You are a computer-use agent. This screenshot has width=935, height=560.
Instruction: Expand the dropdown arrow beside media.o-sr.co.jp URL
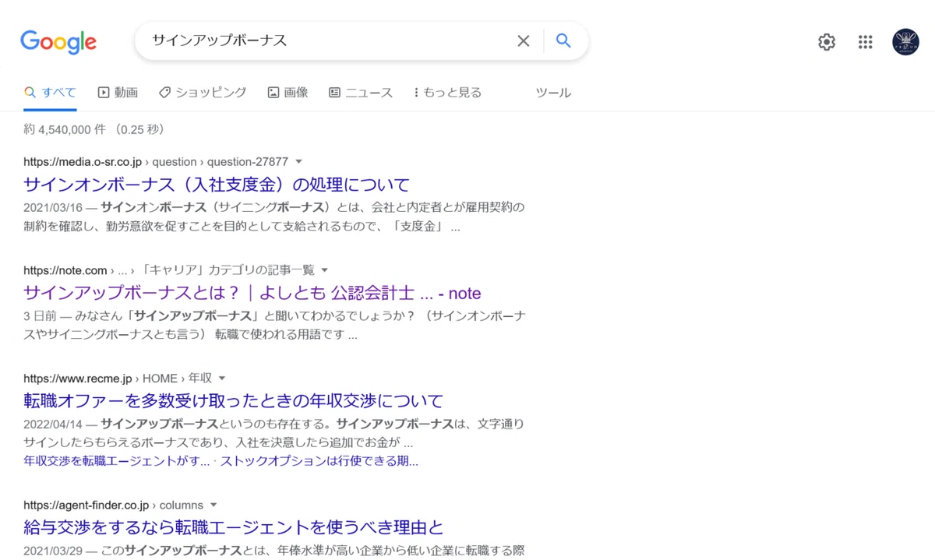click(x=298, y=162)
